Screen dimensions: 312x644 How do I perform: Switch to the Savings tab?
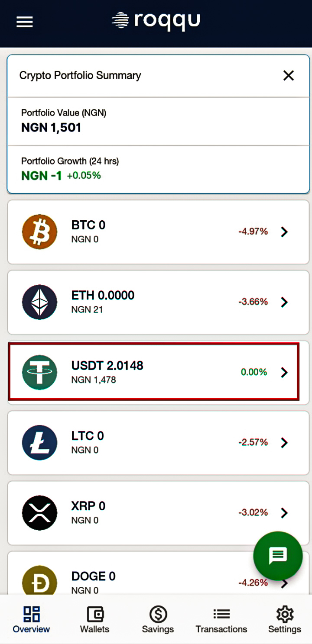158,620
